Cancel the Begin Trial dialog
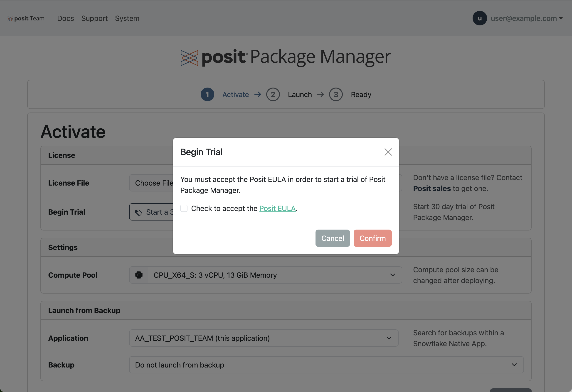Viewport: 572px width, 392px height. (x=333, y=238)
